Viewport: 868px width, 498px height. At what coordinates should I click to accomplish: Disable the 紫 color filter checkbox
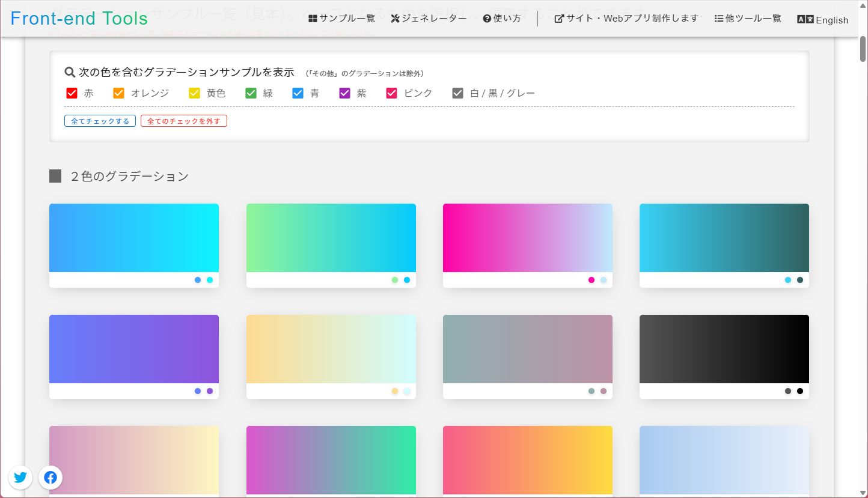click(x=345, y=93)
